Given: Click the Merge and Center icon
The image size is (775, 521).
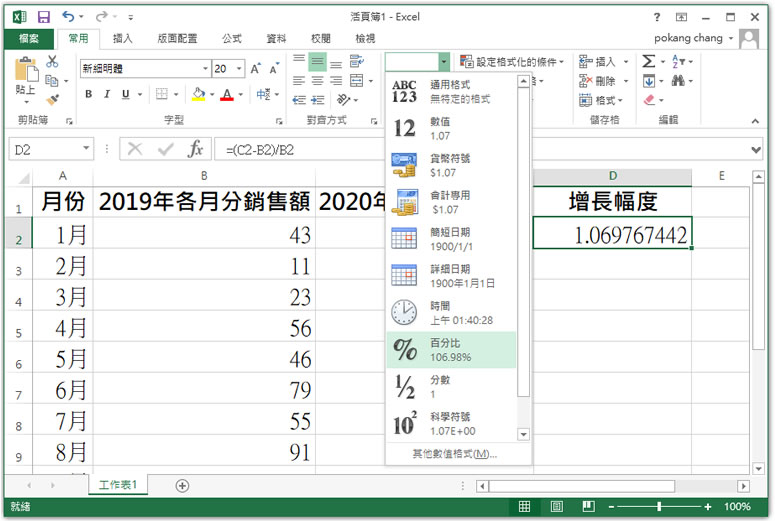Looking at the screenshot, I should pos(356,81).
